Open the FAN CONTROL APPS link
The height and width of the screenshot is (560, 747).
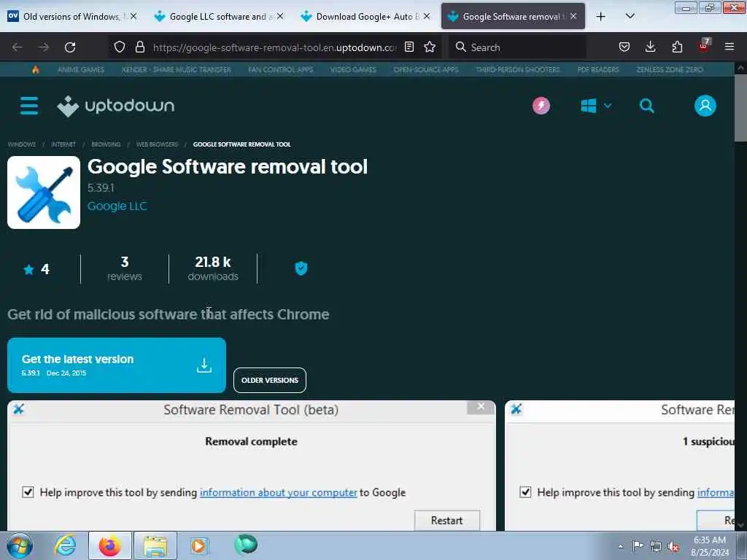click(x=281, y=69)
